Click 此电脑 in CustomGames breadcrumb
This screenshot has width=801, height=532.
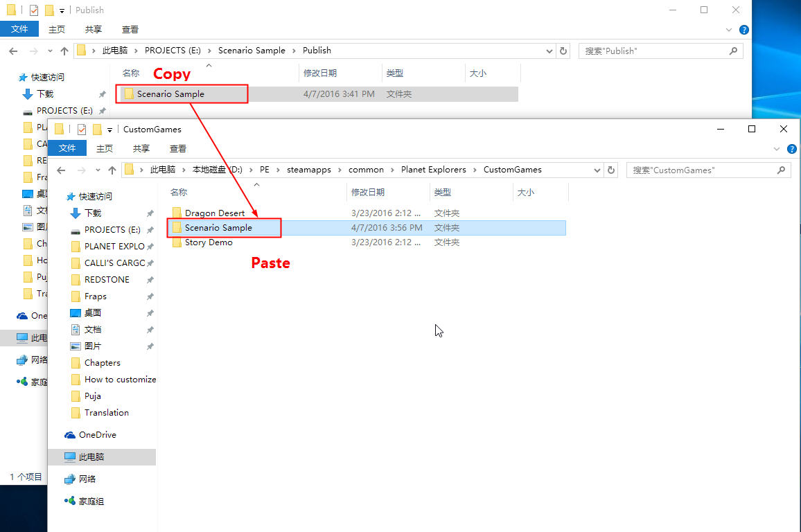click(163, 170)
